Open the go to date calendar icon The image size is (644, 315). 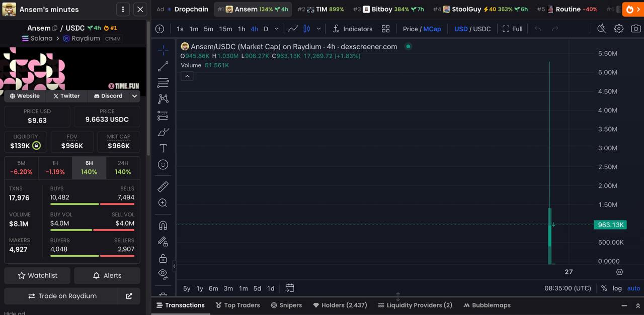(x=290, y=288)
